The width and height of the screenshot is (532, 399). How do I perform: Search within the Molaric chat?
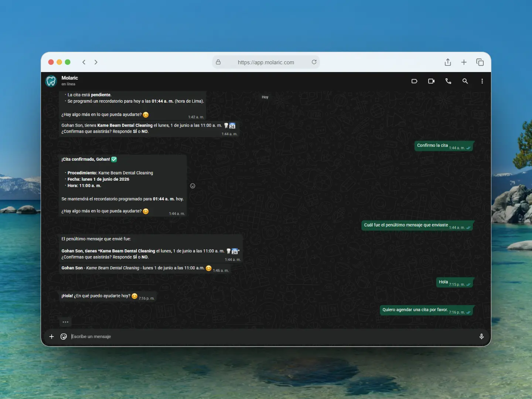465,81
